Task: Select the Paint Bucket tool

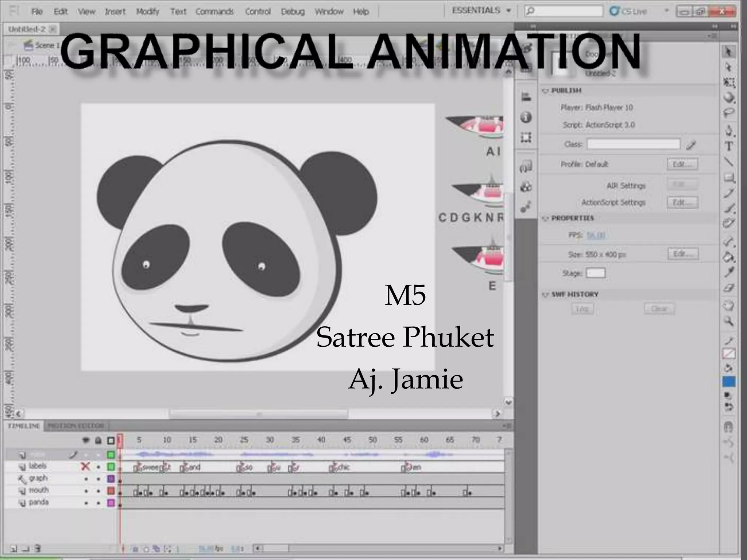Action: pos(728,257)
